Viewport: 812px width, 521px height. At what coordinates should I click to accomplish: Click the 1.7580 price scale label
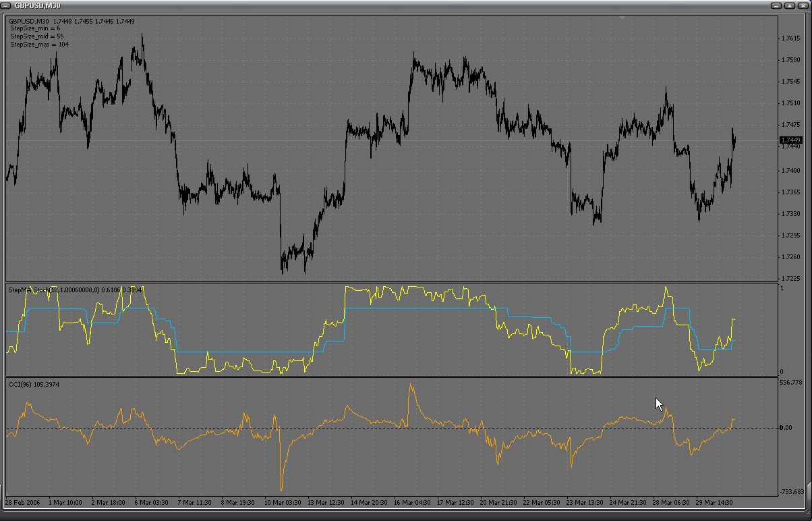pos(790,60)
